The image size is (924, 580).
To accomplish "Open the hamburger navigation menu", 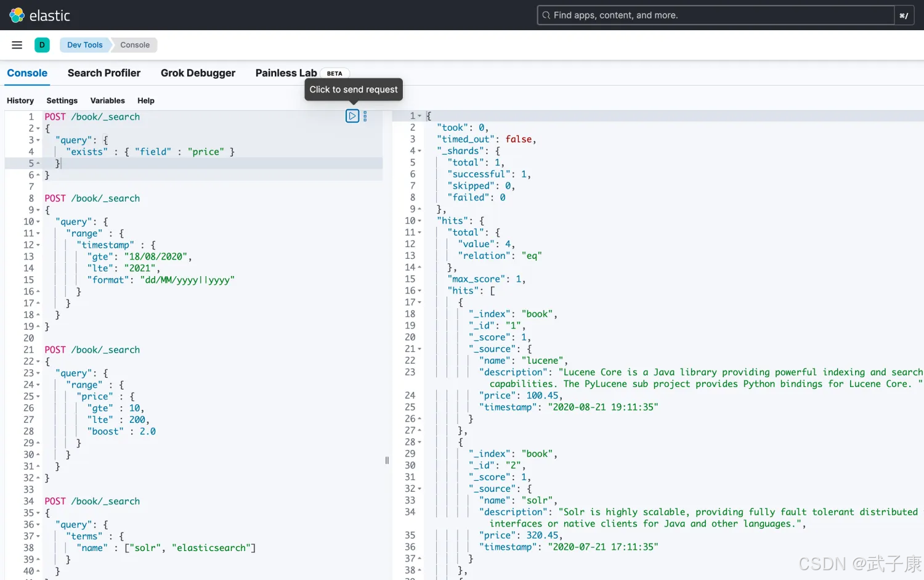I will tap(17, 45).
